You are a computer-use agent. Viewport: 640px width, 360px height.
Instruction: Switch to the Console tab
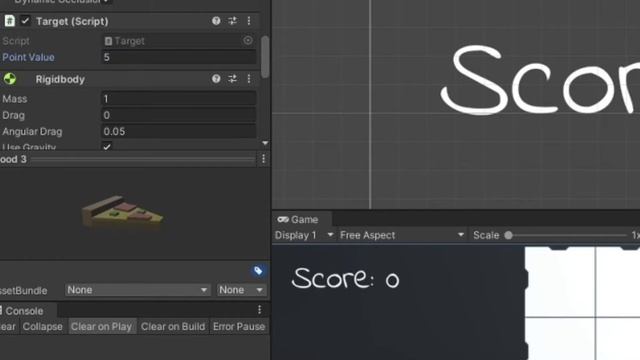coord(24,311)
